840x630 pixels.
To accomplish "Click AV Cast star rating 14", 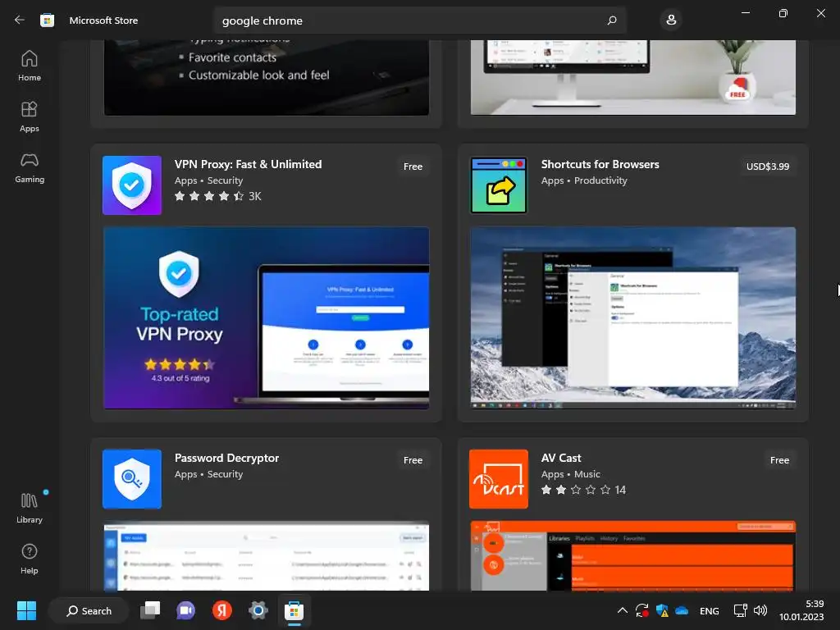I will [583, 490].
